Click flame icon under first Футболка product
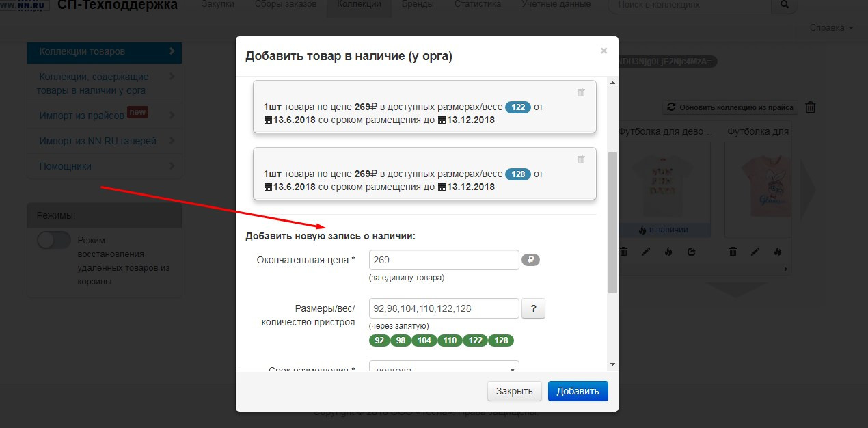 [668, 252]
